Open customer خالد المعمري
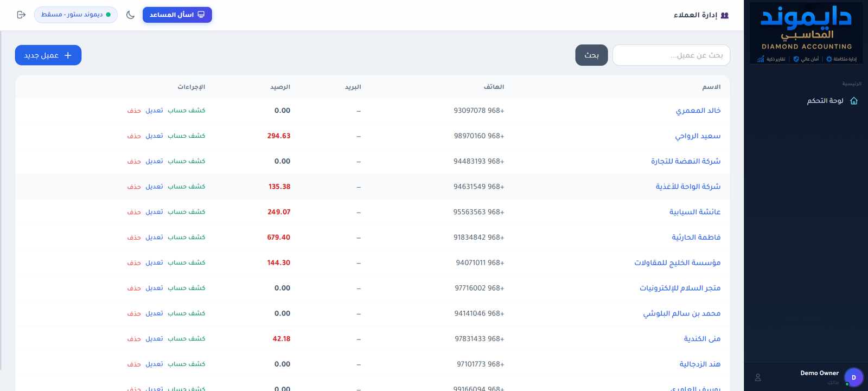Viewport: 868px width, 391px height. point(698,111)
